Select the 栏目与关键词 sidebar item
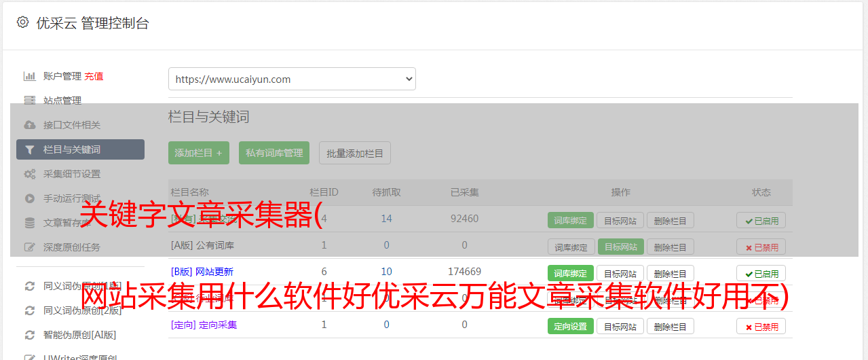868x360 pixels. [80, 149]
